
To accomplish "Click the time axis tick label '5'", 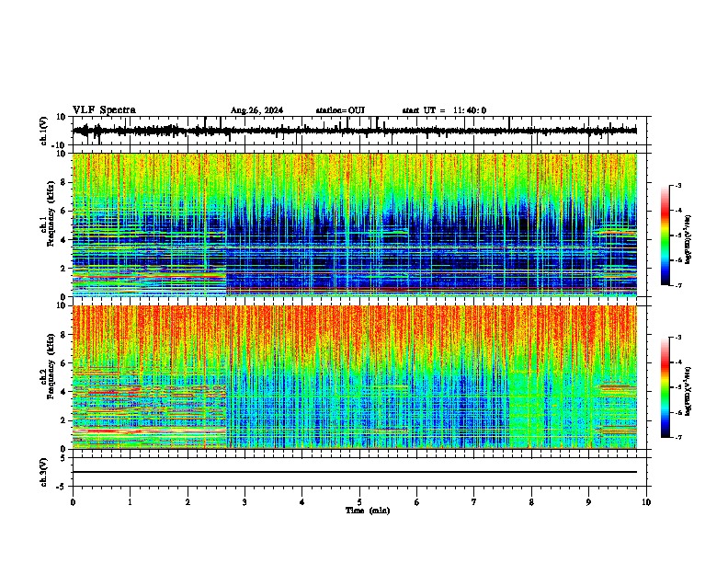I will coord(359,502).
